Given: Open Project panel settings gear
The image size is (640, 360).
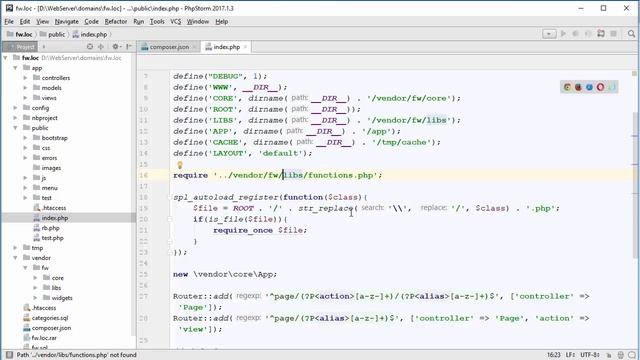Looking at the screenshot, I should (x=116, y=47).
